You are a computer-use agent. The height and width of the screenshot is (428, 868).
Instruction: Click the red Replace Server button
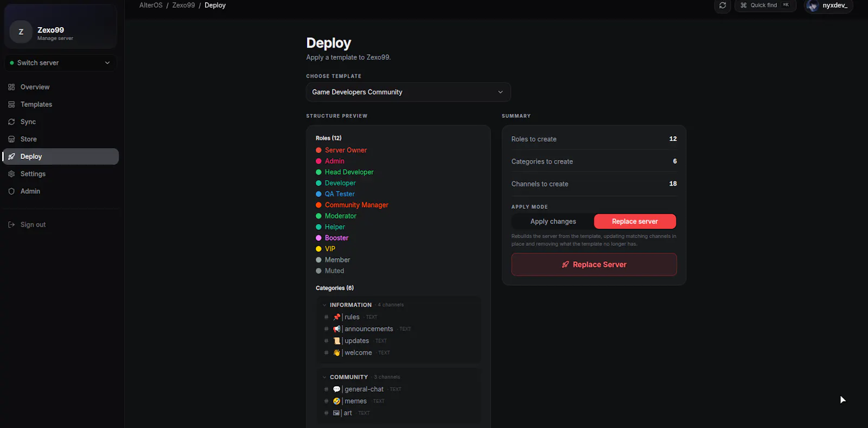(594, 265)
